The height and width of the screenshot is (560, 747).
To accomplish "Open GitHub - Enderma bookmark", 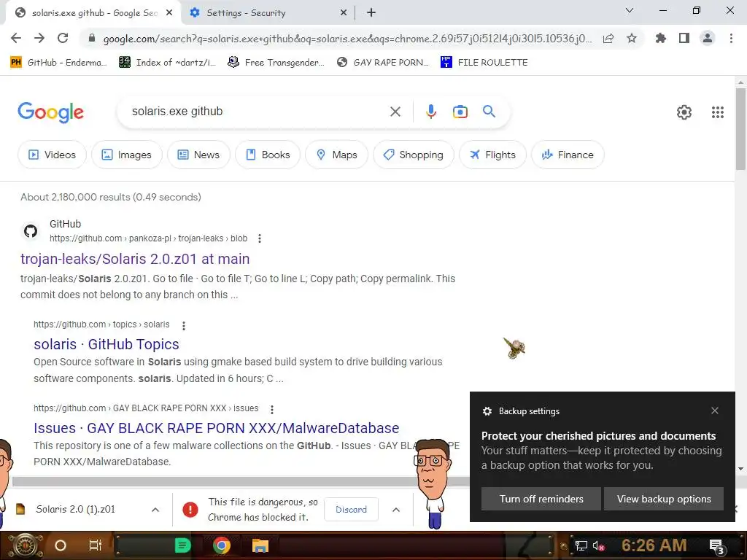I will tap(58, 63).
